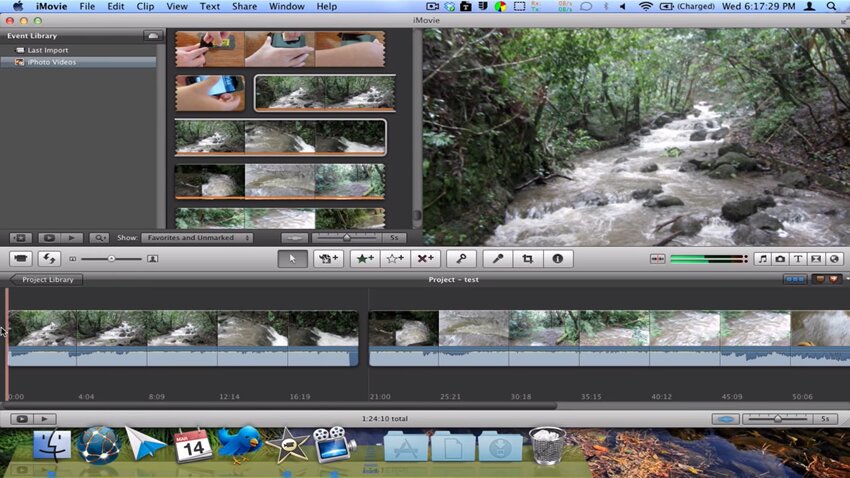Screen dimensions: 850x478
Task: Open the Clip menu
Action: 145,7
